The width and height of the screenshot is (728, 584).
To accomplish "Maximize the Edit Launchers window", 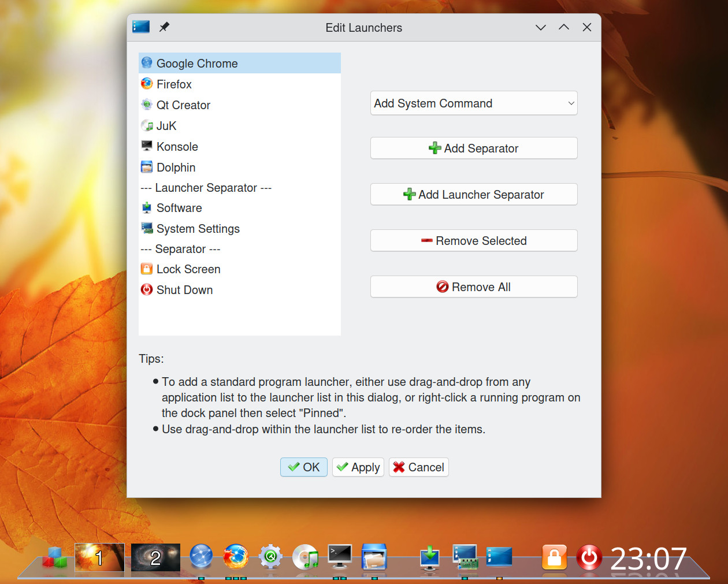I will pyautogui.click(x=564, y=27).
